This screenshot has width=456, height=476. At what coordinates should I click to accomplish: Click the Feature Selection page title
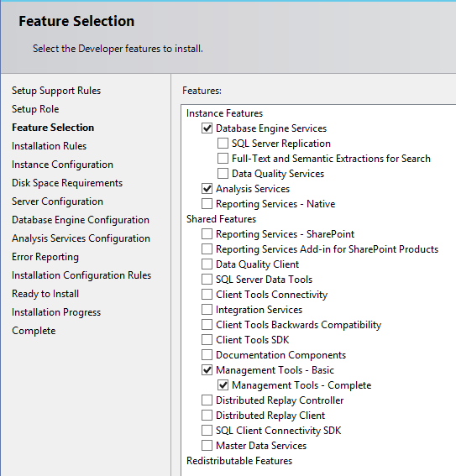pyautogui.click(x=76, y=21)
